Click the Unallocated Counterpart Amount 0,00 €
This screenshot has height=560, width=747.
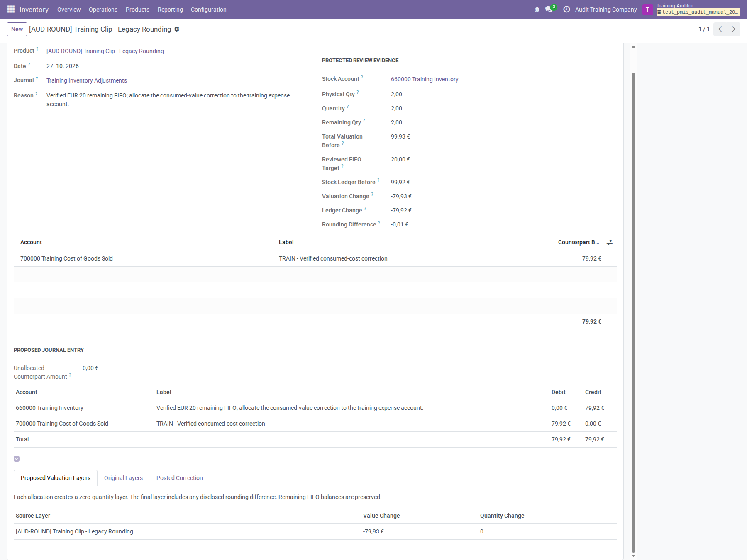pyautogui.click(x=90, y=368)
